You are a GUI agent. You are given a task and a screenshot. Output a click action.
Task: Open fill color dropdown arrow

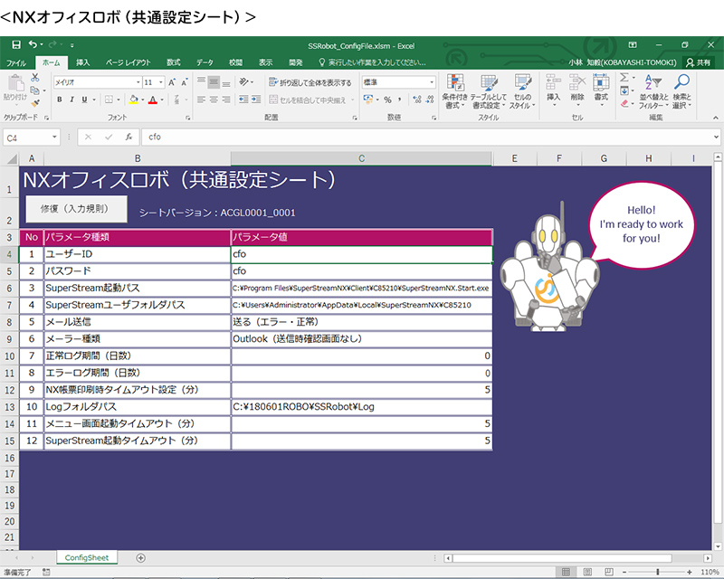coord(143,100)
